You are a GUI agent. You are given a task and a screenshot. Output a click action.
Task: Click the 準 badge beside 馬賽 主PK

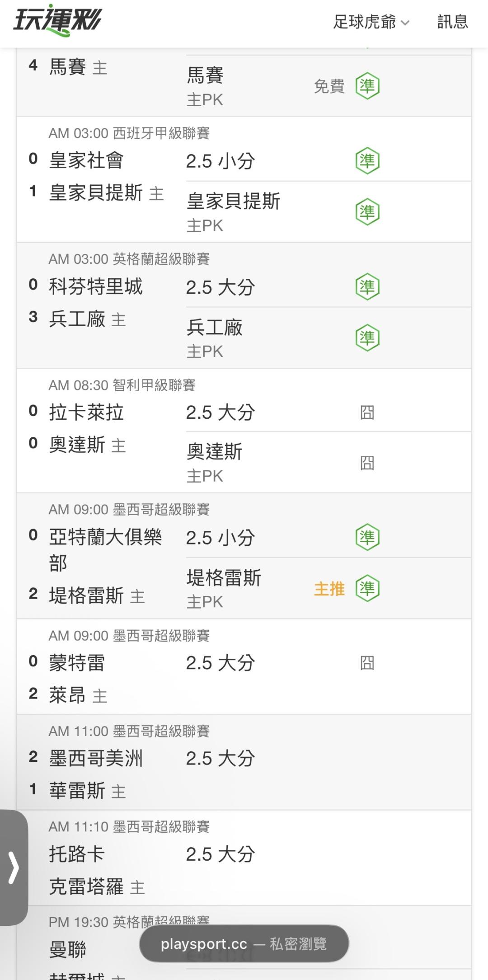pyautogui.click(x=367, y=86)
